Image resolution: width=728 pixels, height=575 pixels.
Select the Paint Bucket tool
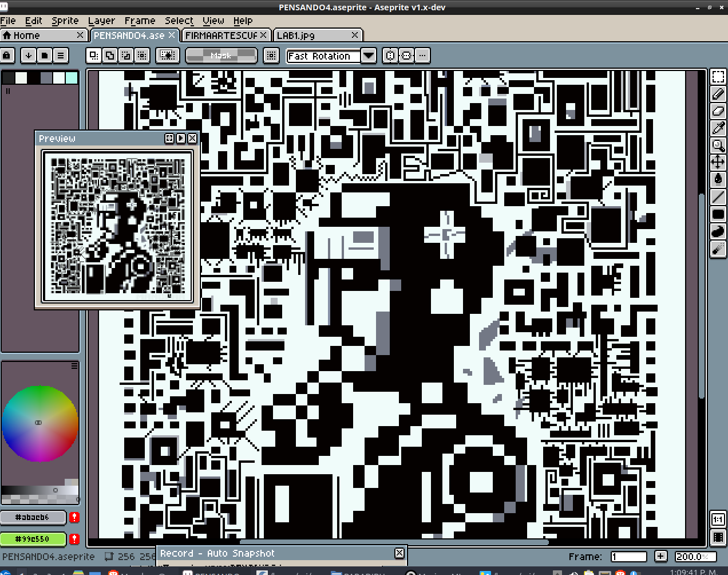point(718,180)
